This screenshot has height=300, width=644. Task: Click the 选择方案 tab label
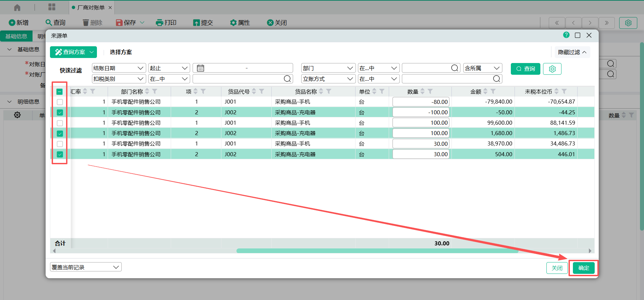121,52
